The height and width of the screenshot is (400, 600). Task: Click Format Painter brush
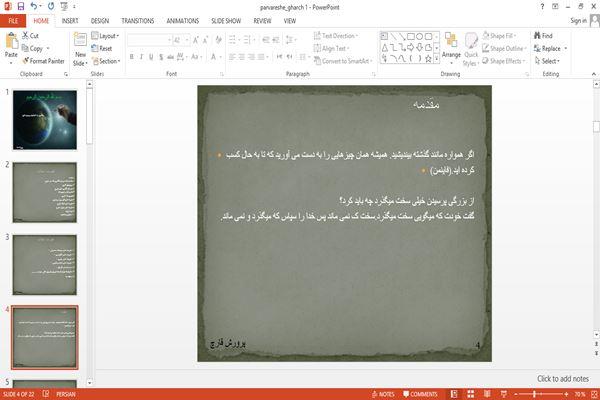43,61
